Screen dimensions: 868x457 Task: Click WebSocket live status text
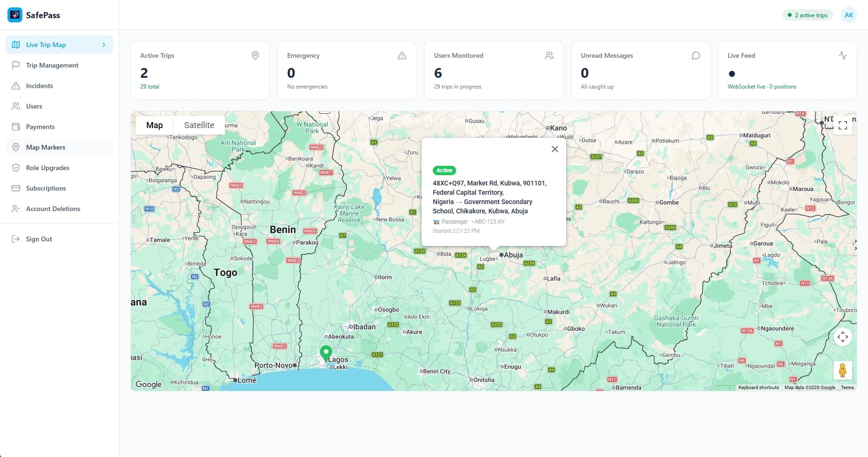(762, 87)
